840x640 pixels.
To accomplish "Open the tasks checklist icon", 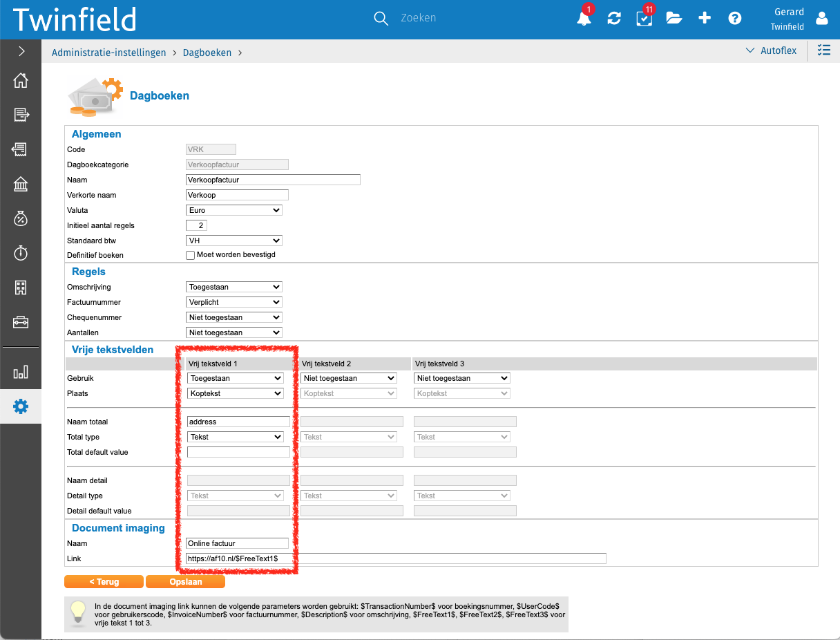I will (x=644, y=19).
